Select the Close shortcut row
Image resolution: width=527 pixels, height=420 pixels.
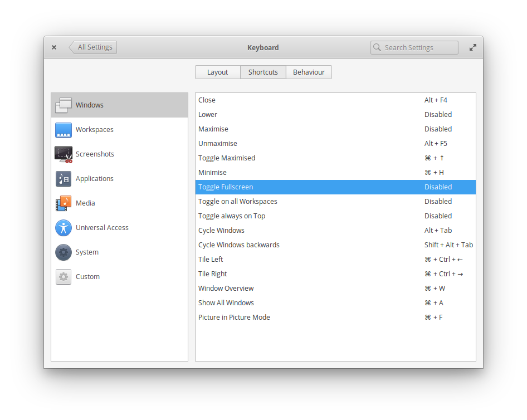[335, 100]
